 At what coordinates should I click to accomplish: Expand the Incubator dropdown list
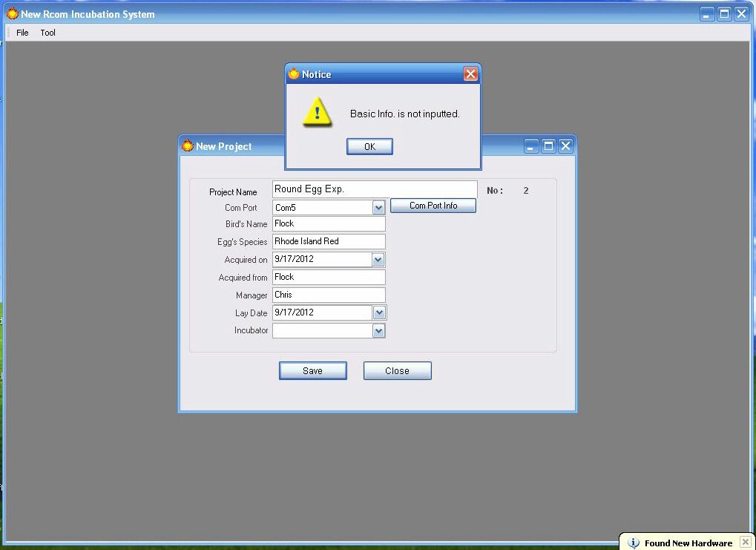[x=378, y=331]
